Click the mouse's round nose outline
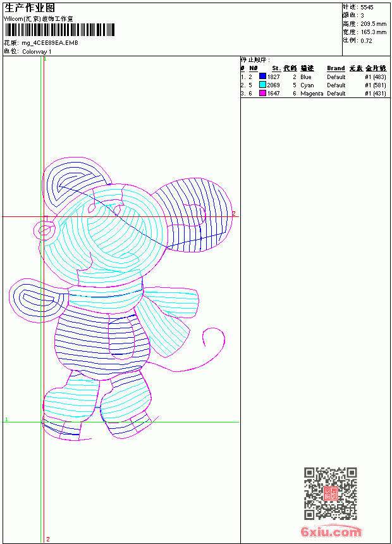This screenshot has height=544, width=392. click(x=44, y=230)
